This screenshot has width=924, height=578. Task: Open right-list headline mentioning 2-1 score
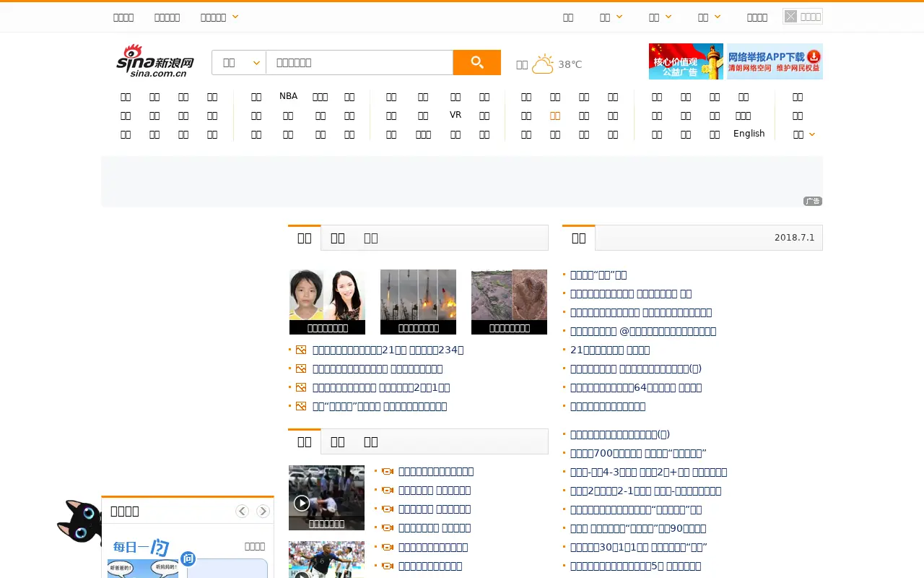(645, 491)
